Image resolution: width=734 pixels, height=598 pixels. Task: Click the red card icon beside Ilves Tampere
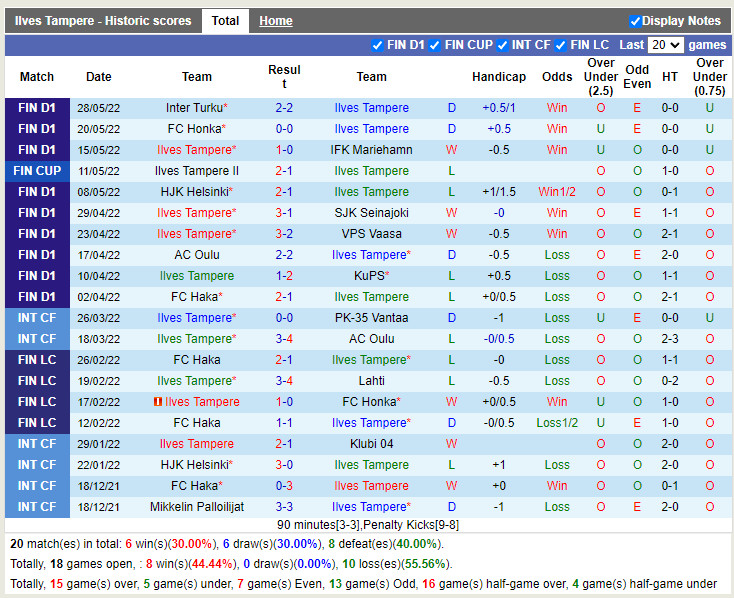(x=158, y=402)
